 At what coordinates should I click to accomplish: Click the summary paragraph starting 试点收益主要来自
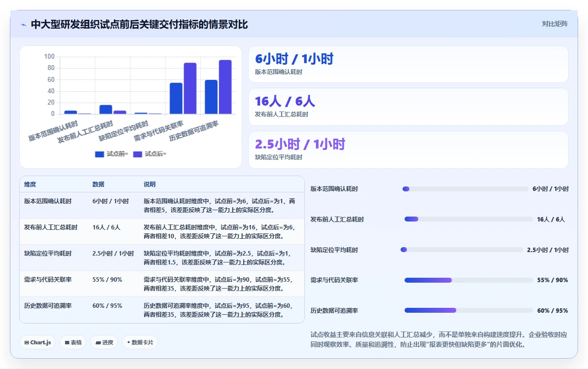(x=439, y=339)
